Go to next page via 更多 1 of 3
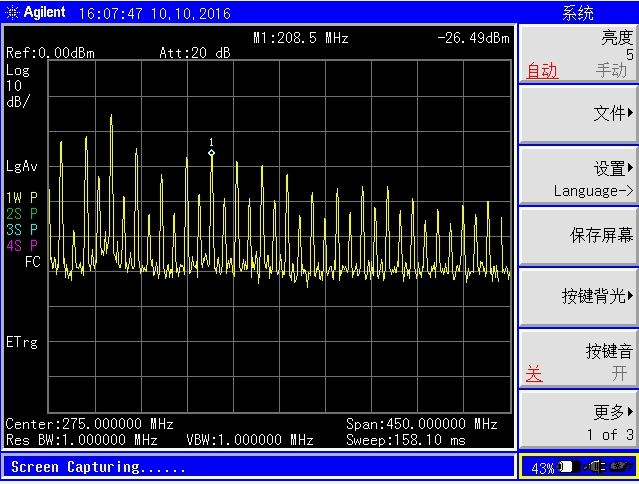639x484 pixels. 578,421
